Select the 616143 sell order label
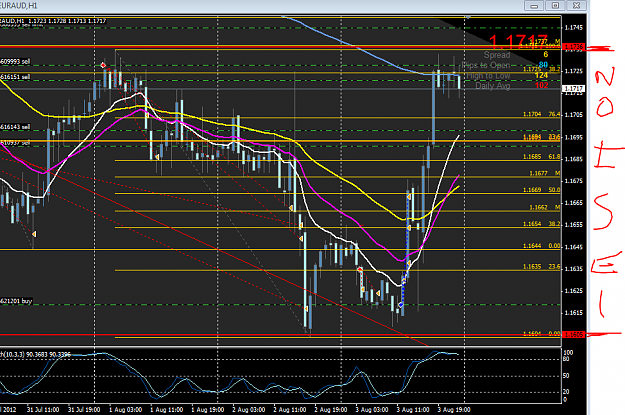Image resolution: width=625 pixels, height=415 pixels. (15, 127)
